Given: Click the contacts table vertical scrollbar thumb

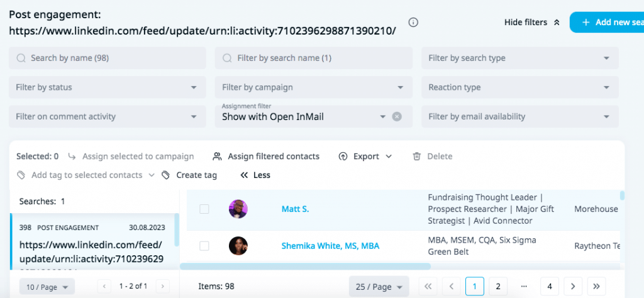Looking at the screenshot, I should (x=622, y=196).
